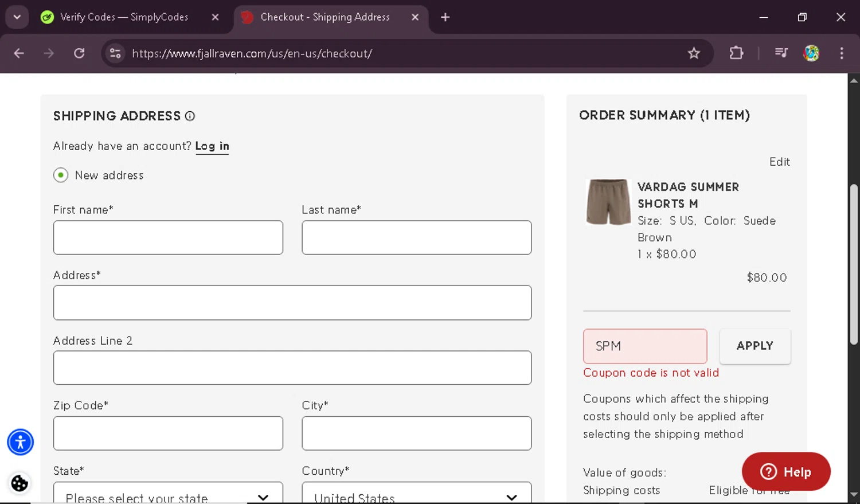Open the accessibility widget icon
This screenshot has height=504, width=860.
tap(20, 442)
